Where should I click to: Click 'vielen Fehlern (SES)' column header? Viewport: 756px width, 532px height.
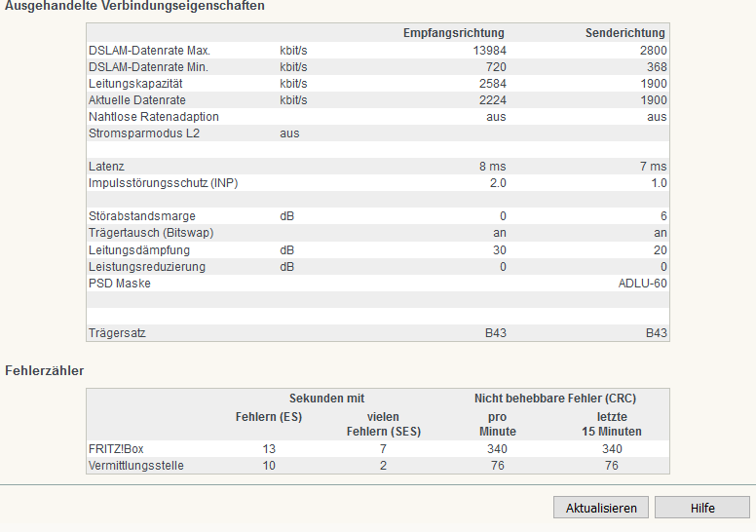383,424
